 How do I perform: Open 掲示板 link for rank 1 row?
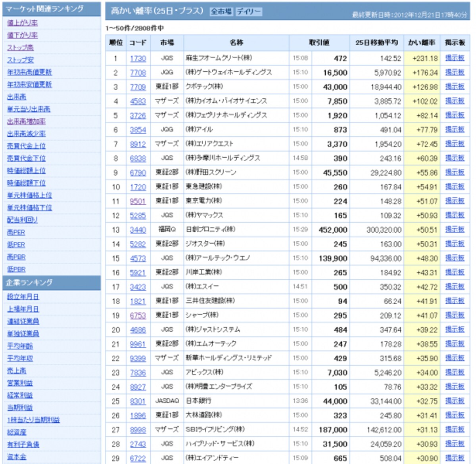[455, 58]
